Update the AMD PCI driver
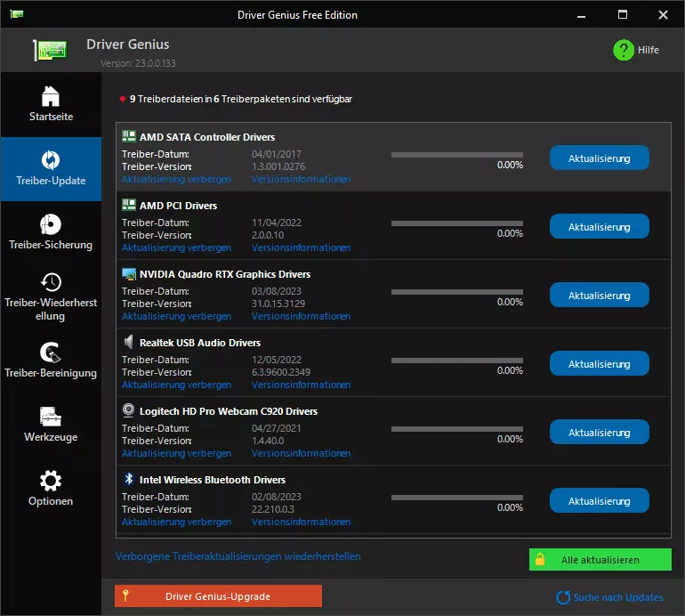The width and height of the screenshot is (685, 616). [x=599, y=226]
